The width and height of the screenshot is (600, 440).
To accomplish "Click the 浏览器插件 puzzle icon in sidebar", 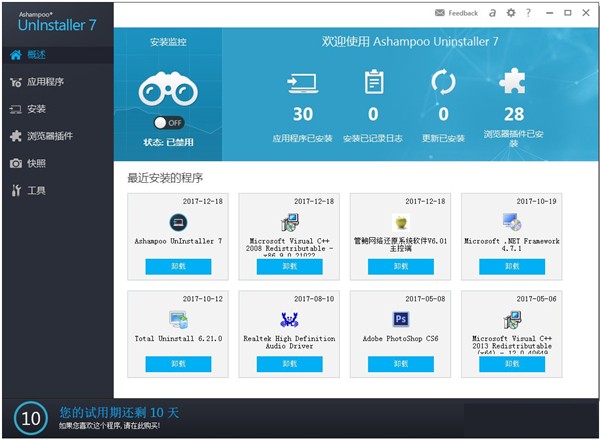I will click(16, 136).
